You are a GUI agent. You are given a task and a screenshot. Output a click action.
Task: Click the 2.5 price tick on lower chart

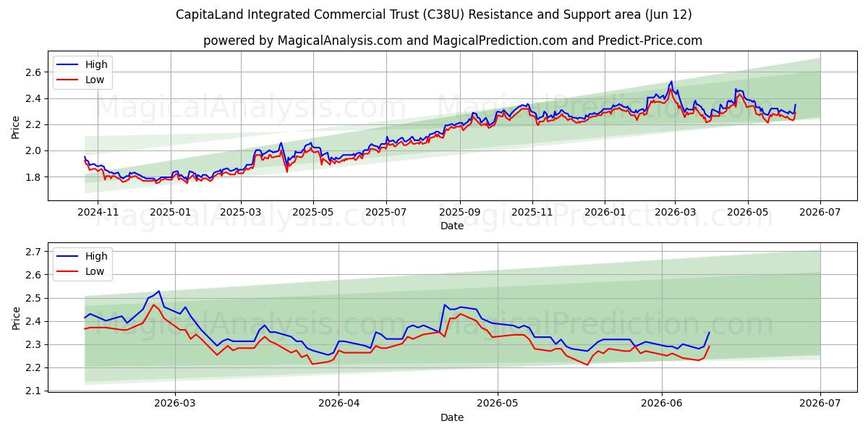pyautogui.click(x=34, y=298)
